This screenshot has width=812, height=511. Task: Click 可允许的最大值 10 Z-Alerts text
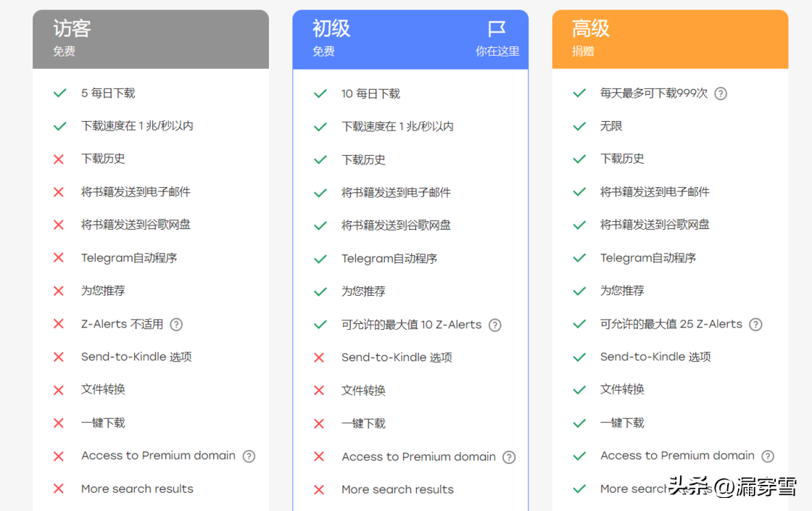tap(412, 325)
